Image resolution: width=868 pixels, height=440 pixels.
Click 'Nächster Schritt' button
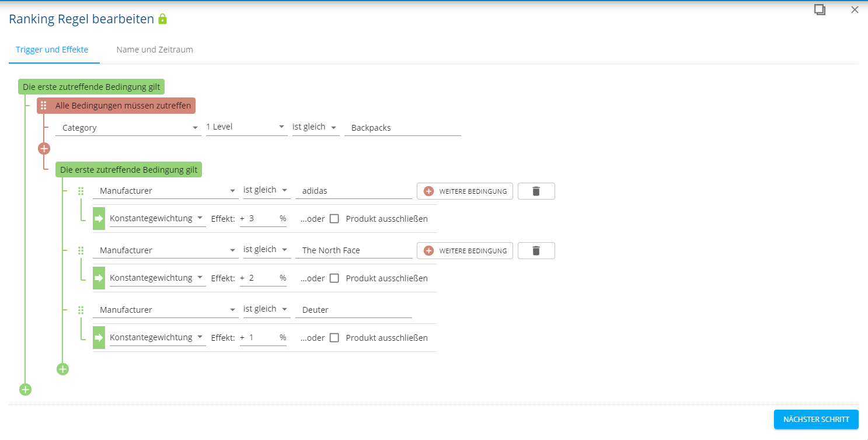[816, 419]
